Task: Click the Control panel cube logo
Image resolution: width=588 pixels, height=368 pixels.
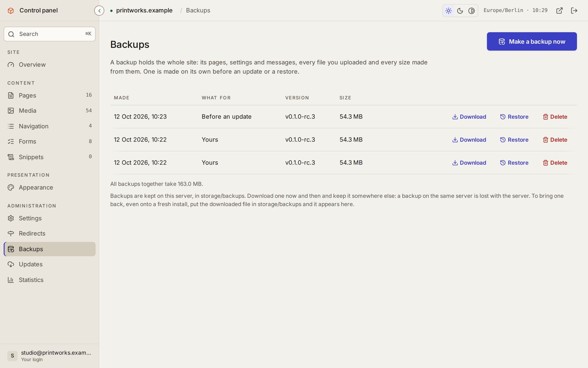Action: point(11,11)
